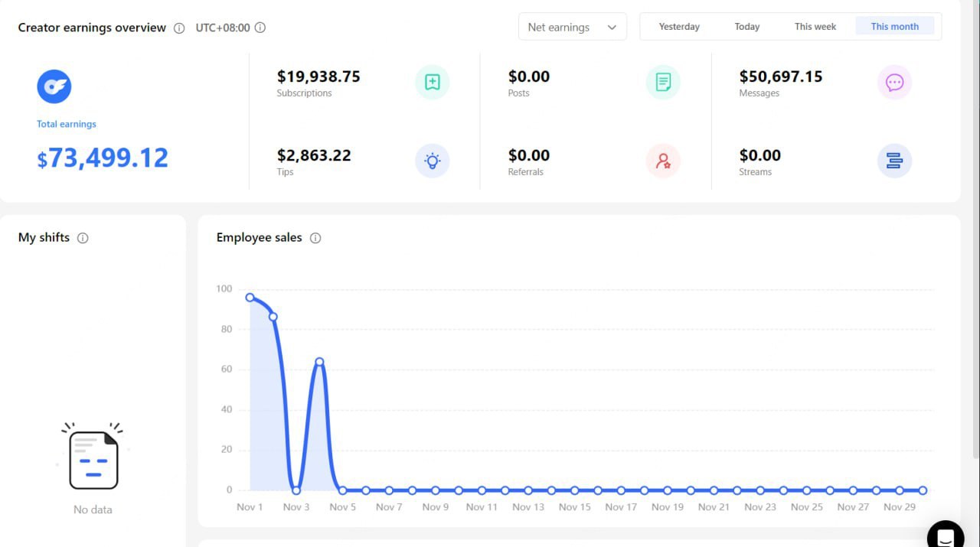Screen dimensions: 980x547
Task: Switch to the Yesterday time filter
Action: click(678, 26)
